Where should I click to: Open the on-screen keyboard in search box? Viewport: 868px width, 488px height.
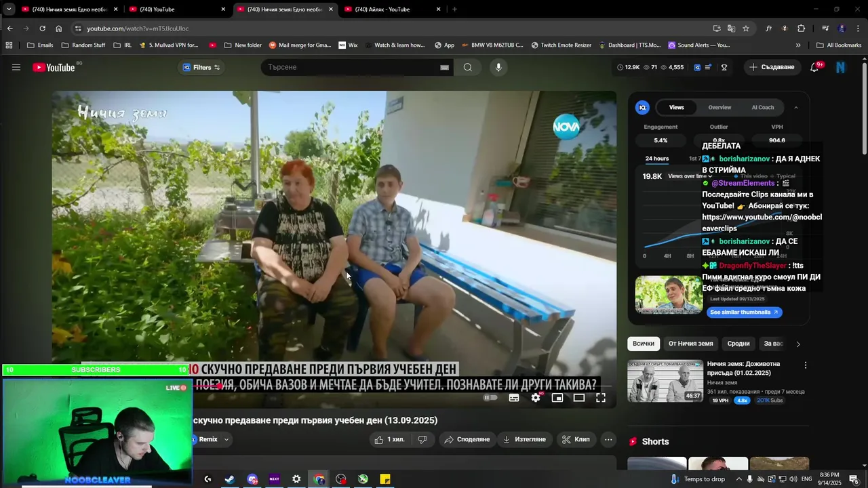tap(445, 67)
